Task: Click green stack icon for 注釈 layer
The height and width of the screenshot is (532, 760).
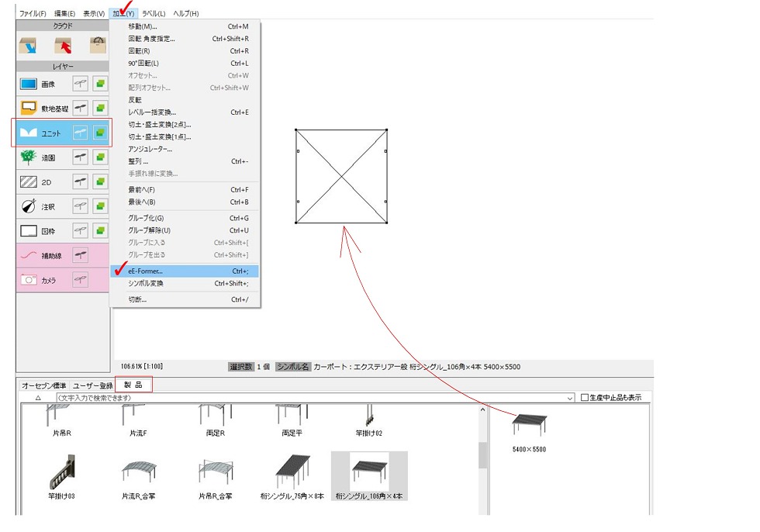Action: coord(100,206)
